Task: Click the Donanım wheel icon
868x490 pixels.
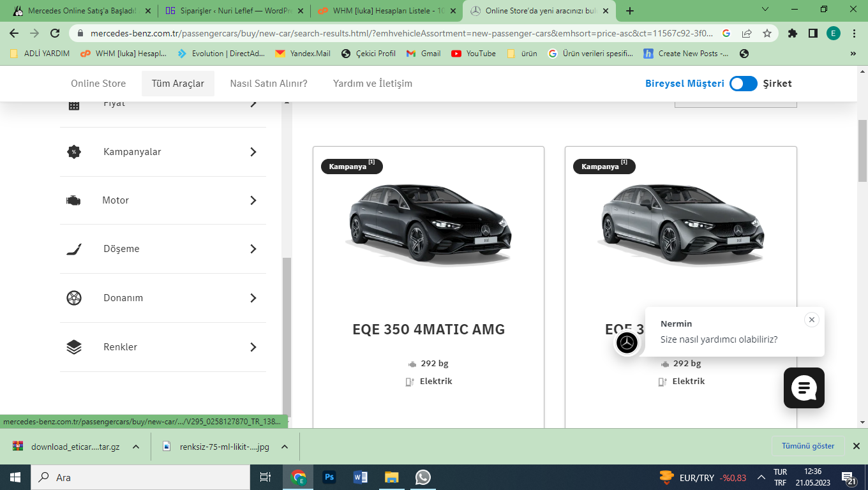Action: point(74,298)
